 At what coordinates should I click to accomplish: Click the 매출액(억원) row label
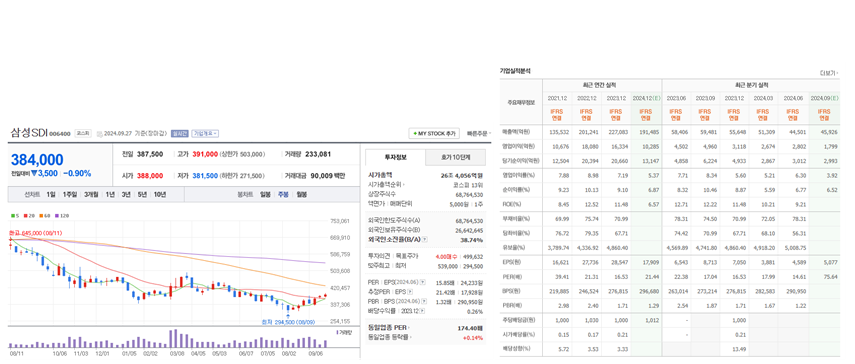tap(515, 132)
